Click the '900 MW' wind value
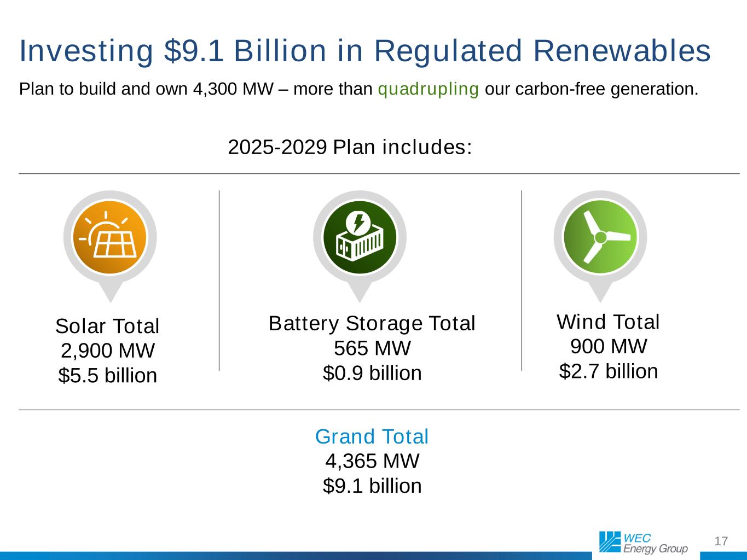 (608, 346)
